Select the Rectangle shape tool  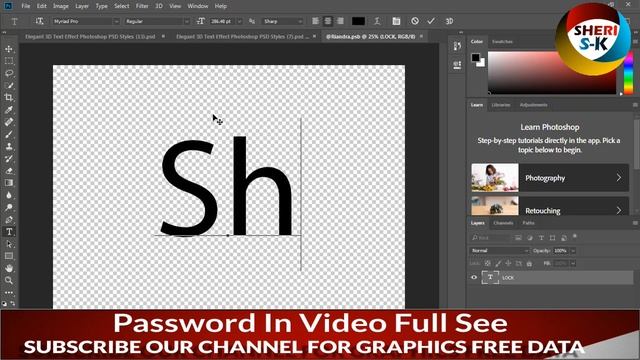pyautogui.click(x=9, y=256)
